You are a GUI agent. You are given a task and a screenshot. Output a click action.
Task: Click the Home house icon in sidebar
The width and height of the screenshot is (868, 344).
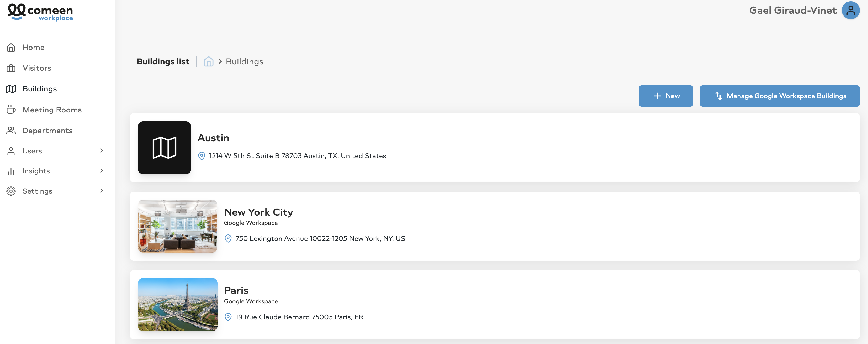(x=11, y=48)
